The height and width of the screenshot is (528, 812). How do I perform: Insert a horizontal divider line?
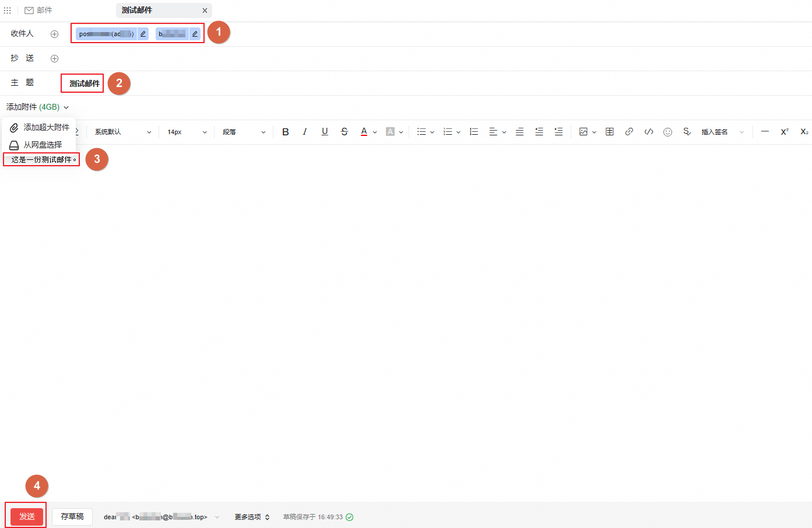765,132
